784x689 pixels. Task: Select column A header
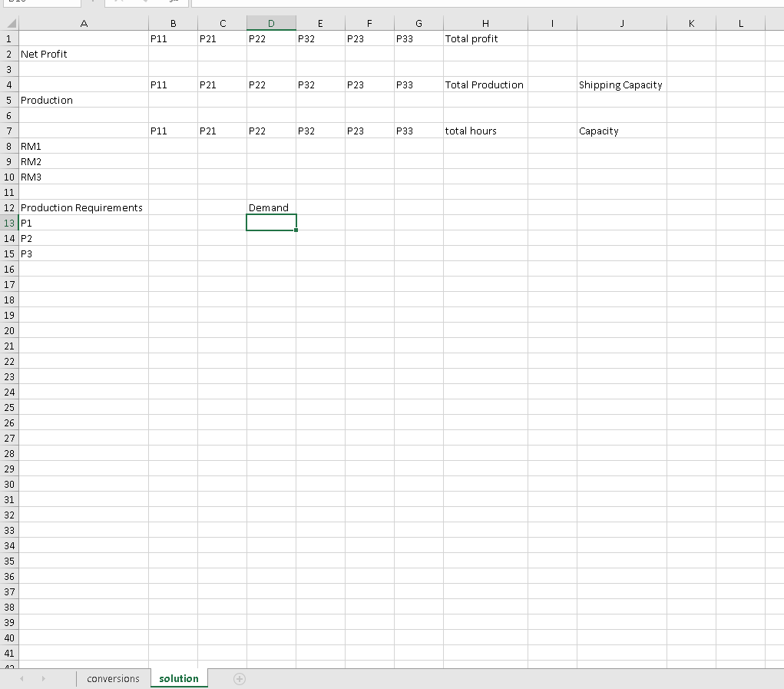tap(84, 23)
